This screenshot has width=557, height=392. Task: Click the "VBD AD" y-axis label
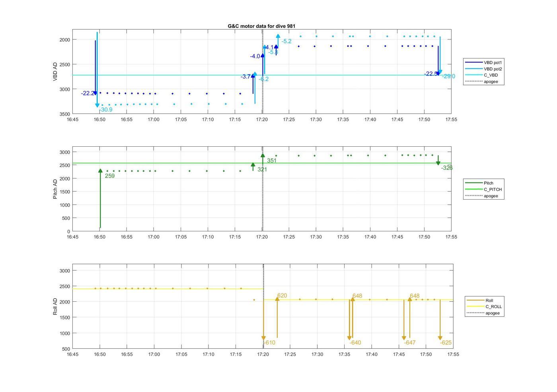point(55,72)
